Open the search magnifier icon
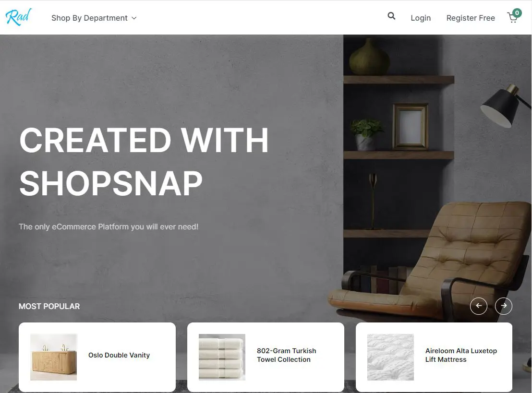The image size is (532, 393). pos(391,16)
